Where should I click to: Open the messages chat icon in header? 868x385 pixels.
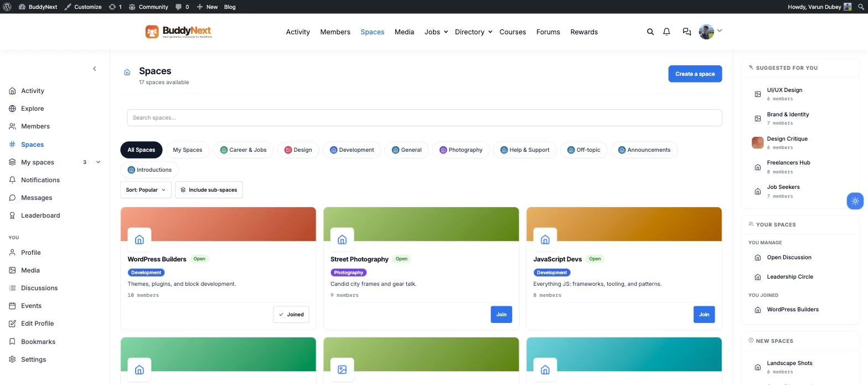tap(687, 32)
